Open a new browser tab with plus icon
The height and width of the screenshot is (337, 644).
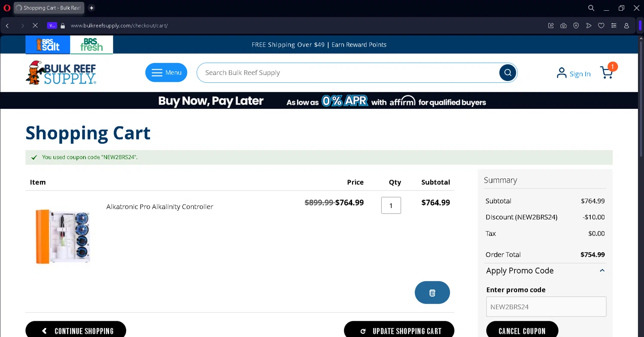[x=91, y=8]
